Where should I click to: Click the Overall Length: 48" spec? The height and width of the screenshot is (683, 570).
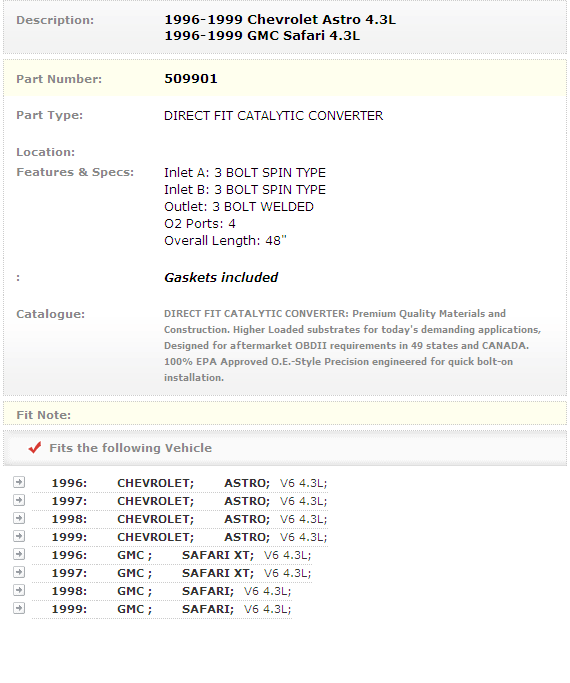pos(226,240)
